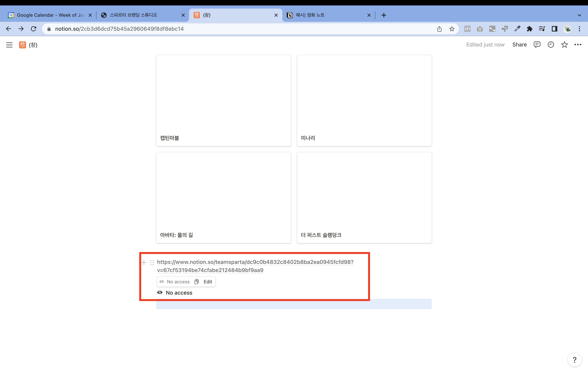Image resolution: width=588 pixels, height=373 pixels.
Task: Add a block with the plus handle
Action: (x=144, y=263)
